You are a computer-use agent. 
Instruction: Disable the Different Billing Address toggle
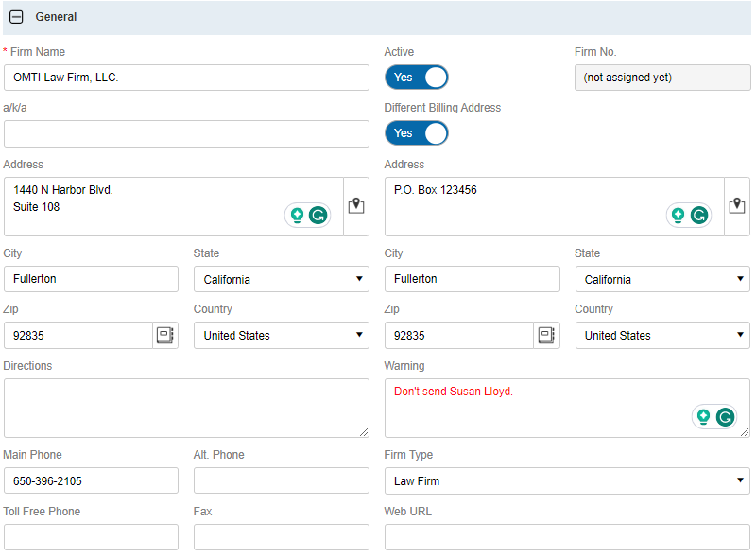[x=416, y=133]
